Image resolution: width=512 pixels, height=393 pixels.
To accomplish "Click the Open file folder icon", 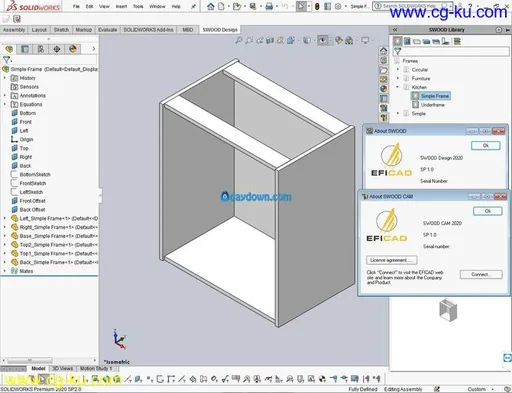I will [237, 6].
